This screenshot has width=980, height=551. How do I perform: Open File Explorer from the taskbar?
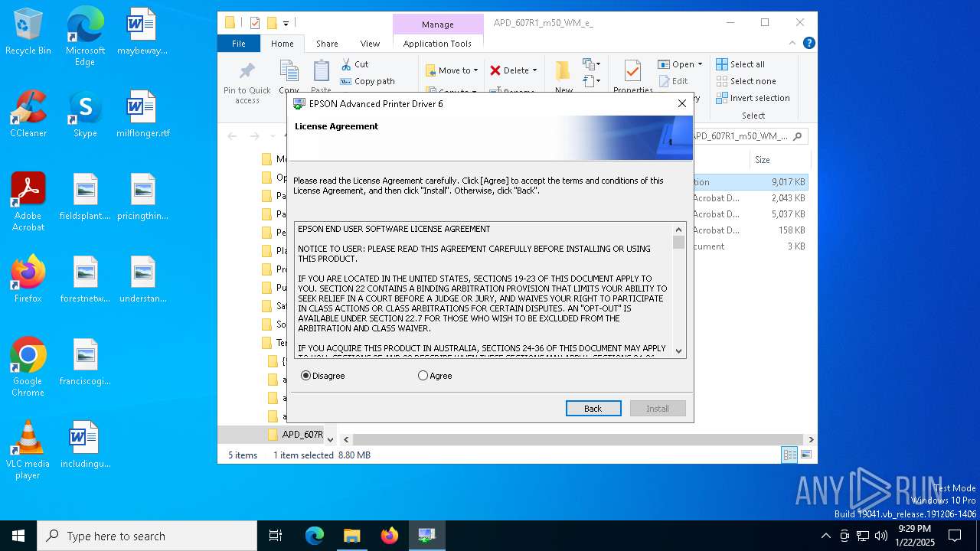pyautogui.click(x=351, y=536)
